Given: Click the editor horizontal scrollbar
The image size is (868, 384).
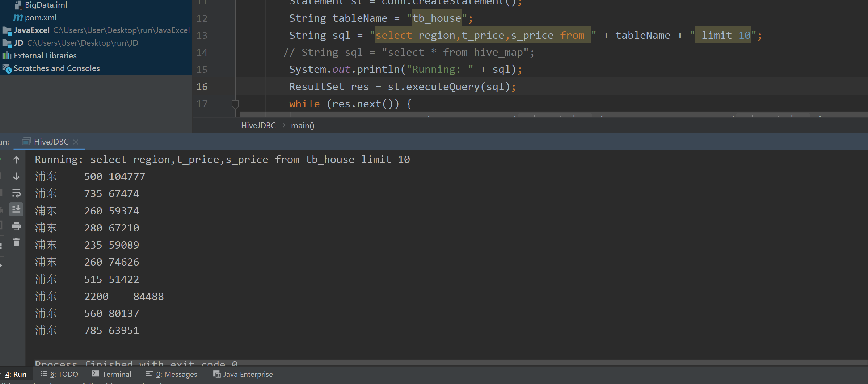Looking at the screenshot, I should point(554,114).
